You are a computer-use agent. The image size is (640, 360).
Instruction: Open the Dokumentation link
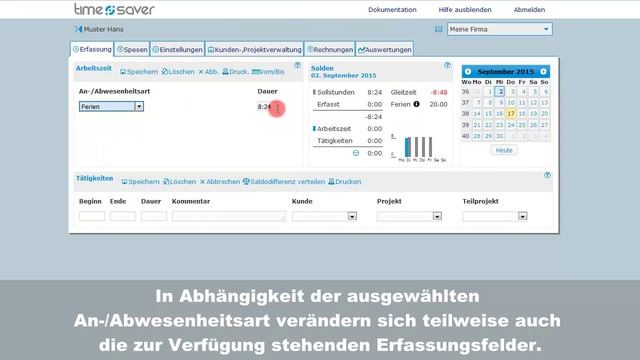pos(392,10)
